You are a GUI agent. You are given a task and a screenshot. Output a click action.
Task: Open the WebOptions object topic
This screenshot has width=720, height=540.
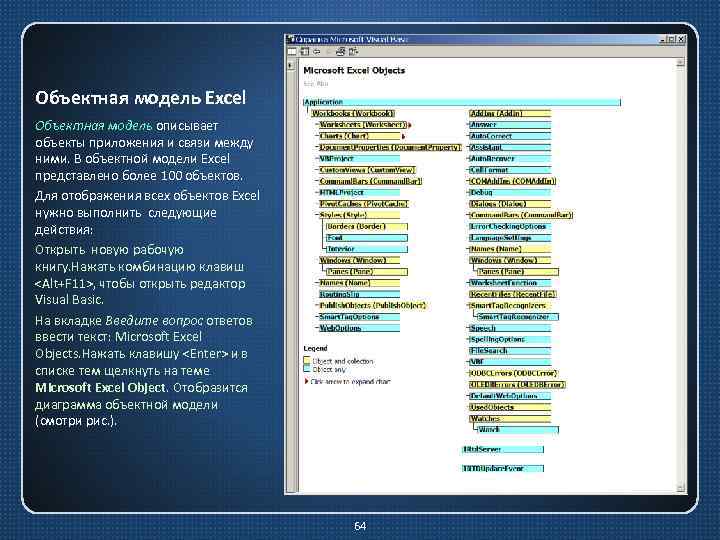point(360,328)
